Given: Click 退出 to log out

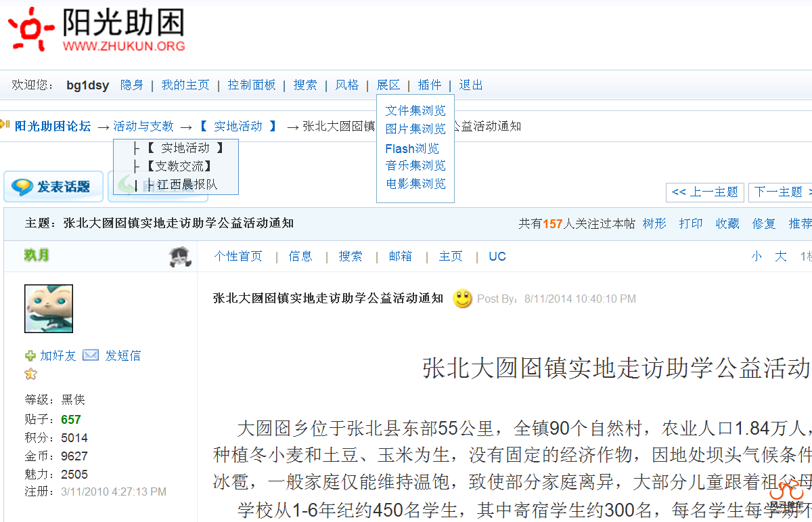Looking at the screenshot, I should pos(470,85).
